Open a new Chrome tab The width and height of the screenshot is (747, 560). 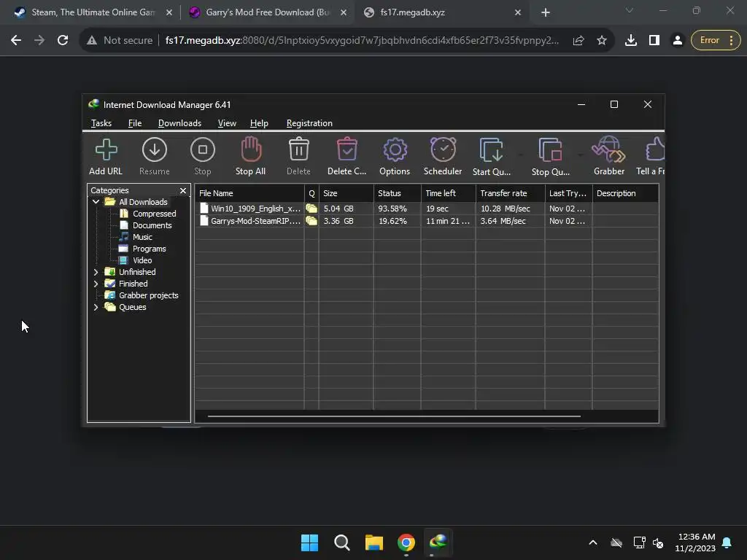tap(546, 13)
